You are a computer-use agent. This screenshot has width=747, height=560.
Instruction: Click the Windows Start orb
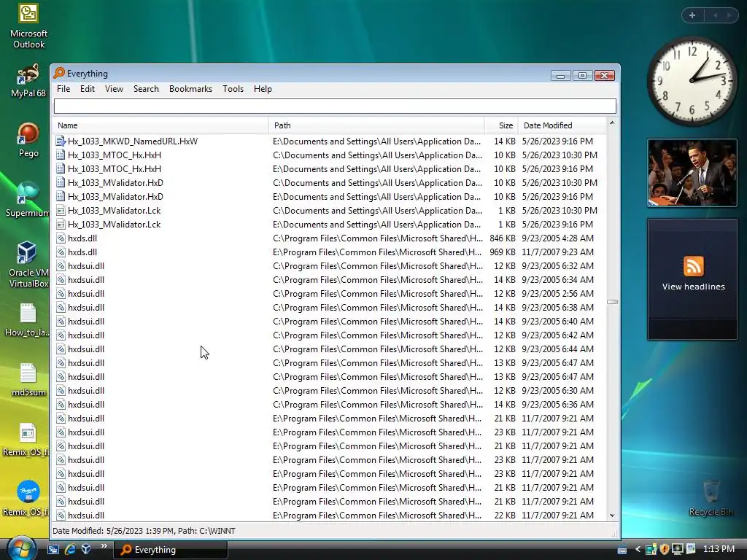click(21, 548)
